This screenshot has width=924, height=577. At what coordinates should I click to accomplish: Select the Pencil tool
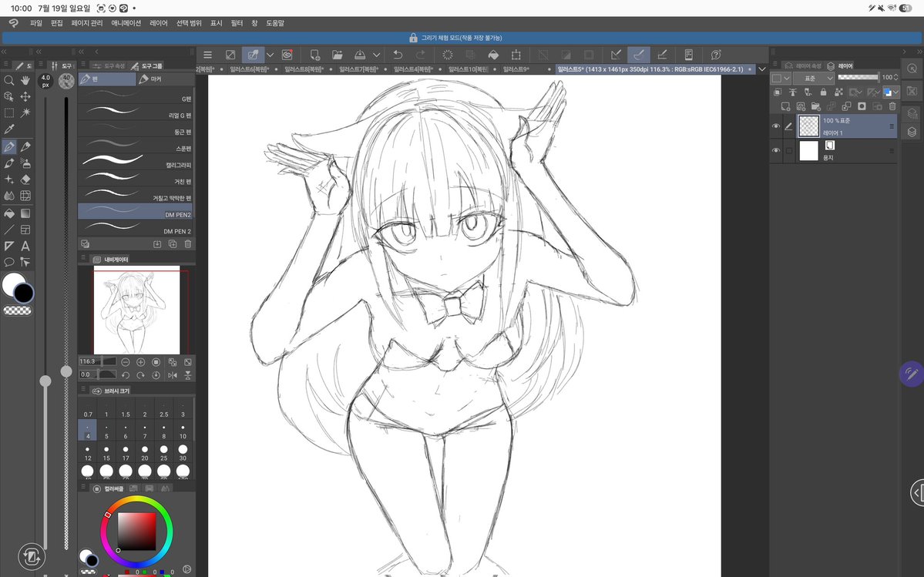click(25, 146)
